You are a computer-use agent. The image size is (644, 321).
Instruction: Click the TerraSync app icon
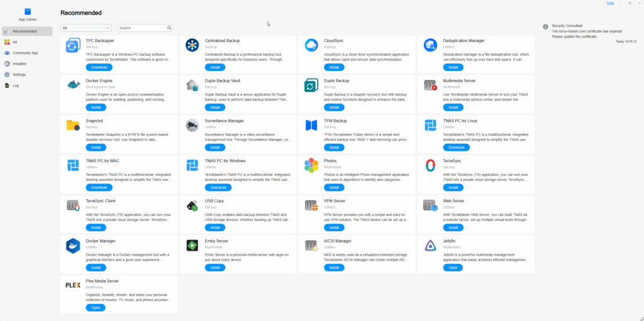430,165
